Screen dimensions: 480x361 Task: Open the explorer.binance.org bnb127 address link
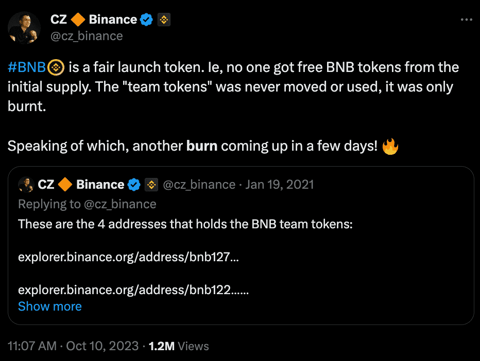coord(128,257)
